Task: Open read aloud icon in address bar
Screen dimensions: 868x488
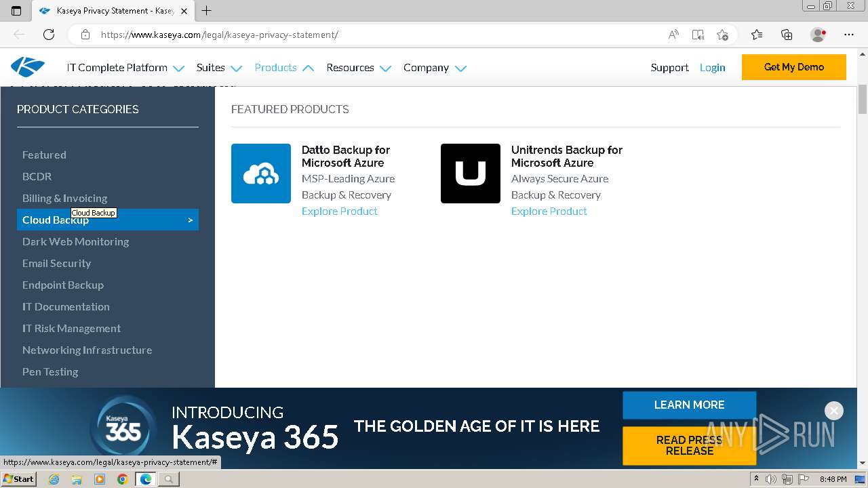Action: tap(673, 35)
